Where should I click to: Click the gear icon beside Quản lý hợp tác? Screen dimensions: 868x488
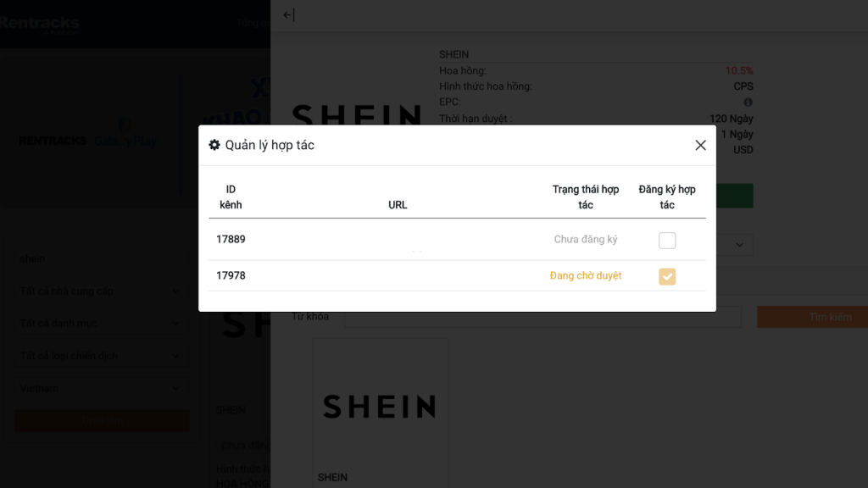pos(214,145)
